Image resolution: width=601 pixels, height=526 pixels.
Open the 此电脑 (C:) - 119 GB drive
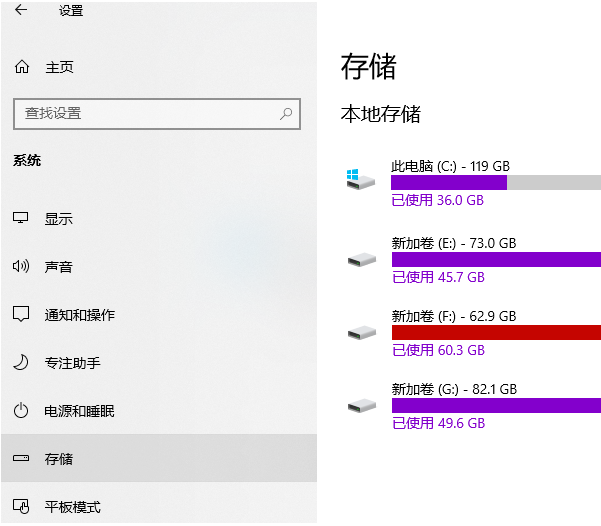pyautogui.click(x=450, y=166)
